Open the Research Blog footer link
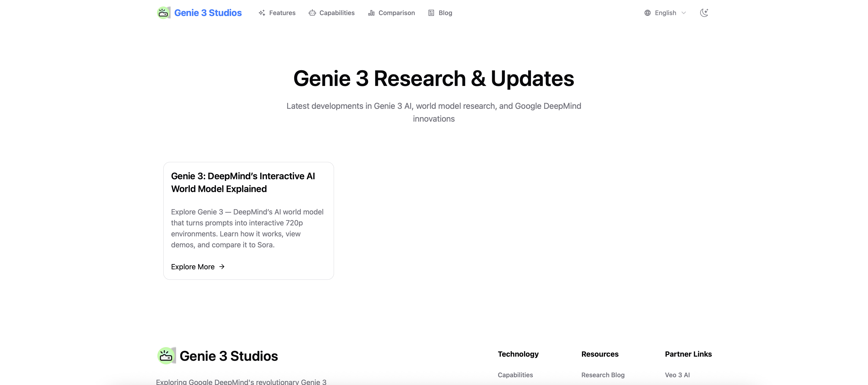 tap(603, 375)
